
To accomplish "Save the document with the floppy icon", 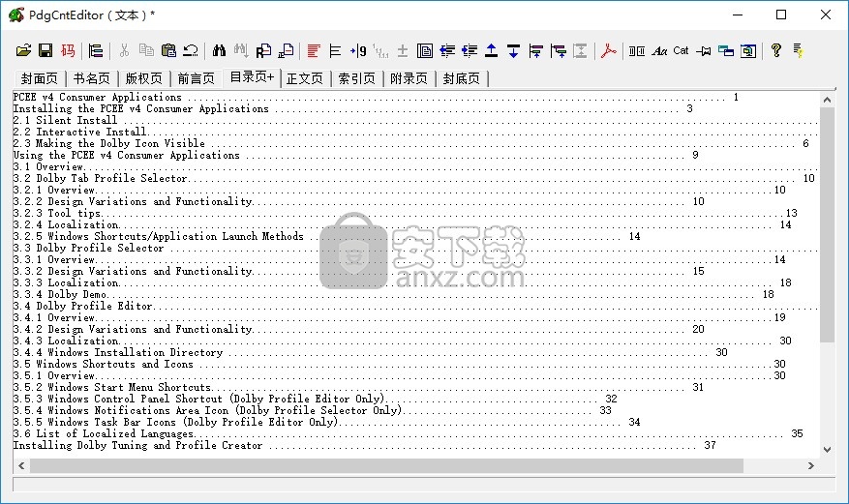I will [45, 51].
